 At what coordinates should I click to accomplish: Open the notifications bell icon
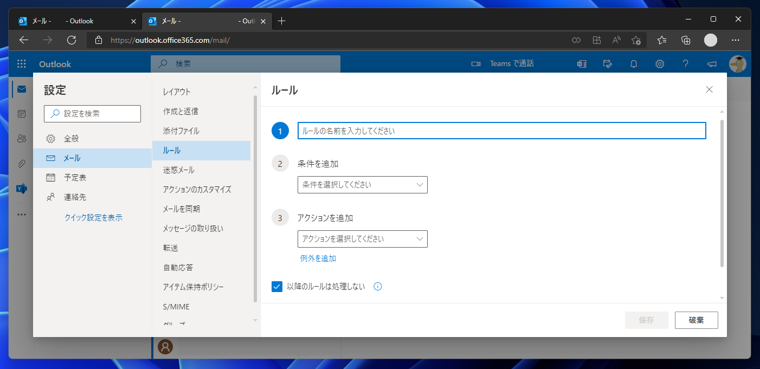point(633,64)
